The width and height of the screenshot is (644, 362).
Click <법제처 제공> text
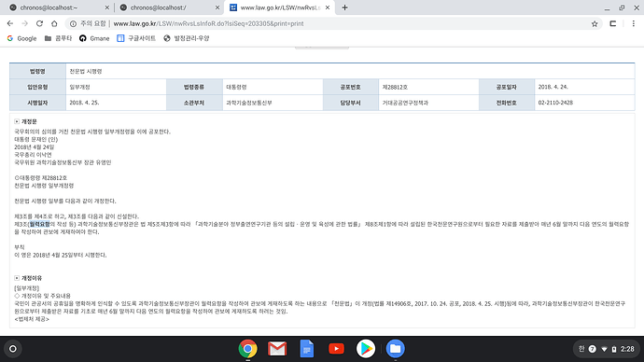coord(32,319)
